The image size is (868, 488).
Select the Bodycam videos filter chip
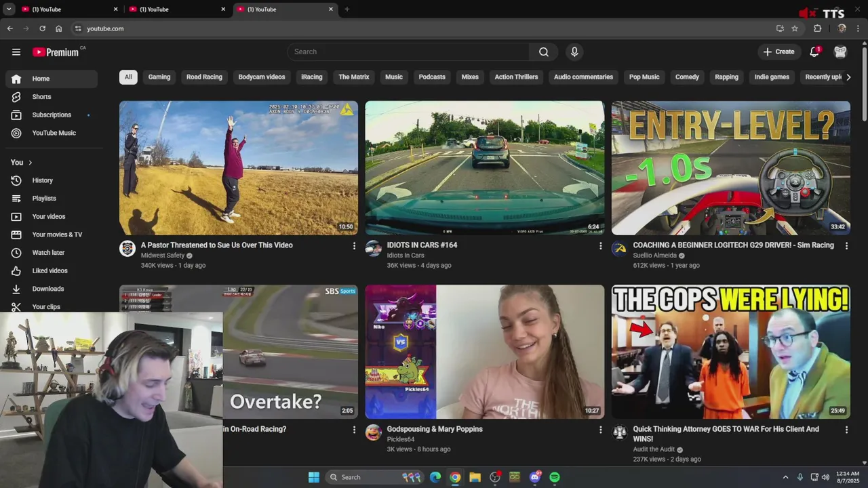[x=262, y=77]
